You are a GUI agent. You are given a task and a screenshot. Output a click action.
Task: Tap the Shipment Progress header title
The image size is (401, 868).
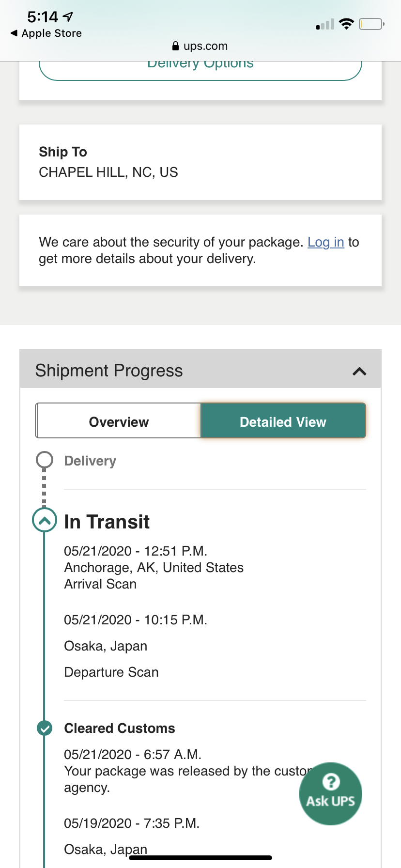[x=109, y=371]
